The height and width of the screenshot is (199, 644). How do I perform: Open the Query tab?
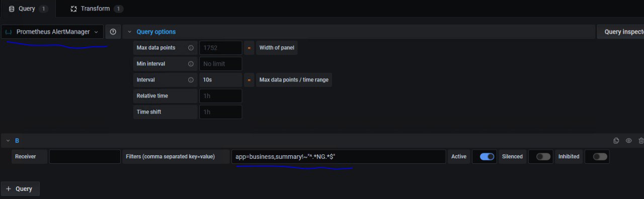pos(28,9)
